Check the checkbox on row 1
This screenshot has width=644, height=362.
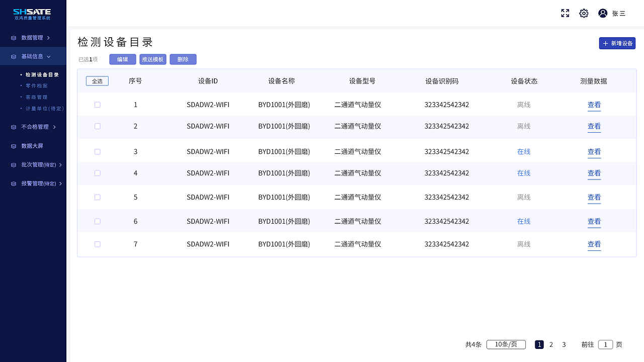pyautogui.click(x=97, y=105)
